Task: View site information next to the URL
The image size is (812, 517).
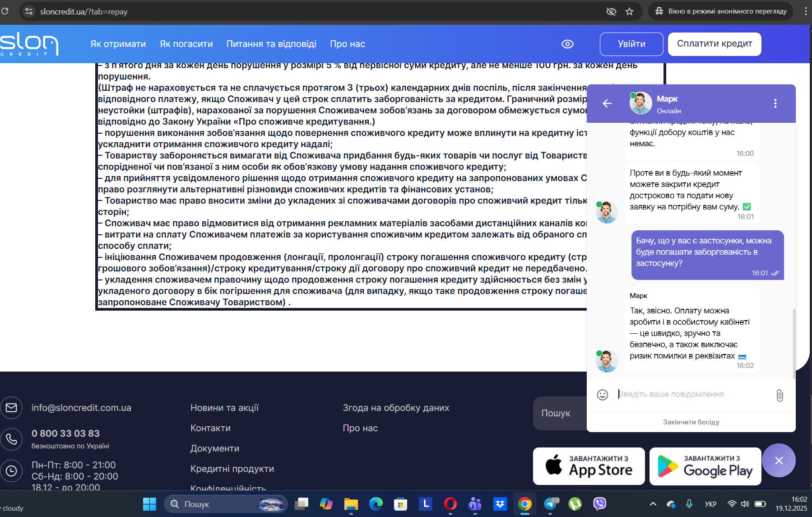Action: click(29, 11)
